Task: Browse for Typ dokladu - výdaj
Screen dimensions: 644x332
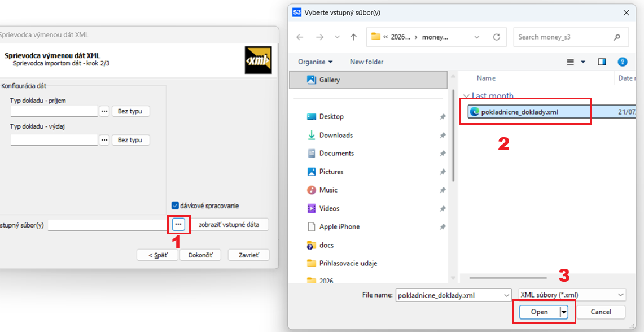Action: [x=104, y=140]
